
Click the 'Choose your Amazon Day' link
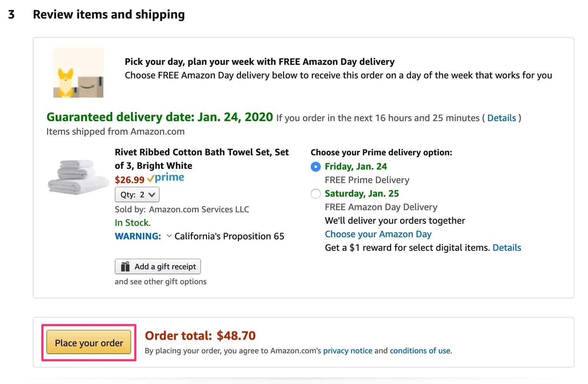click(378, 234)
